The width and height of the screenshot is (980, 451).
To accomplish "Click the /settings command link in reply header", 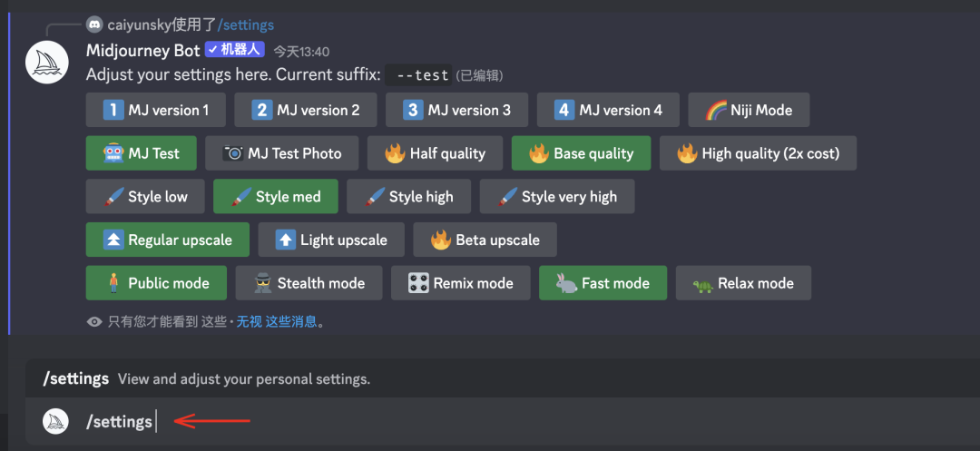I will pyautogui.click(x=245, y=25).
